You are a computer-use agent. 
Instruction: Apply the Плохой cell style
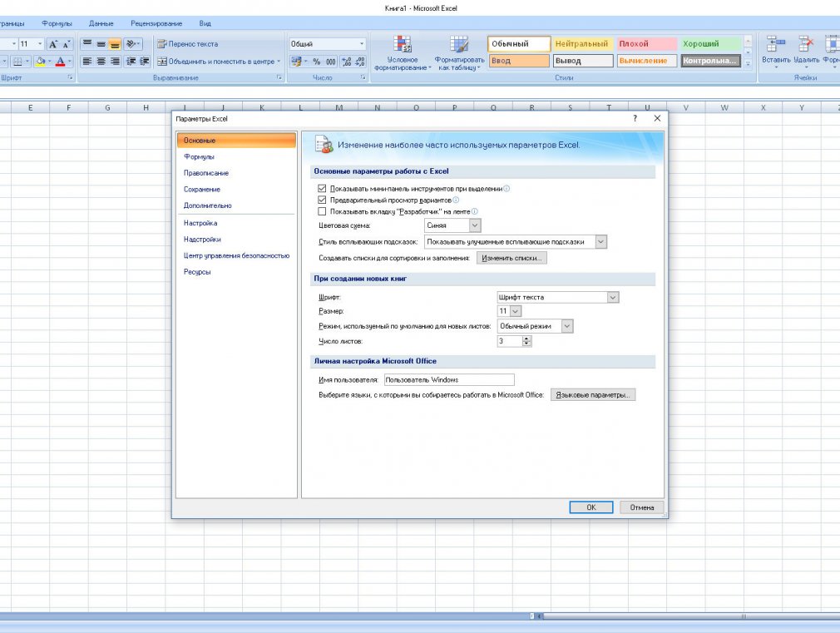(x=647, y=43)
